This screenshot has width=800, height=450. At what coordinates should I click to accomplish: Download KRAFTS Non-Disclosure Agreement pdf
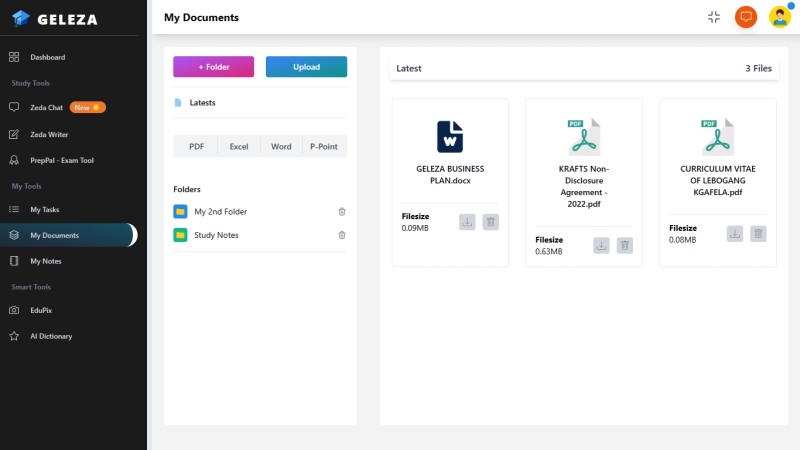pyautogui.click(x=601, y=245)
